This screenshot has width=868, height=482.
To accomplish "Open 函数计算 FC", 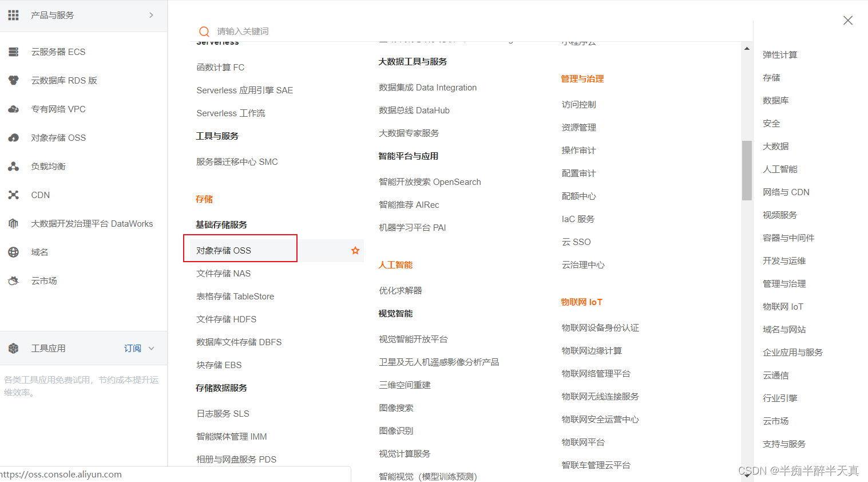I will pos(220,67).
